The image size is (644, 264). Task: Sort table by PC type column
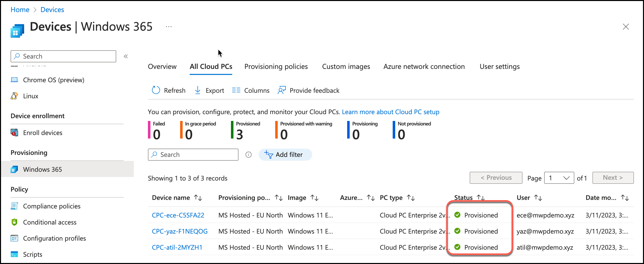411,198
